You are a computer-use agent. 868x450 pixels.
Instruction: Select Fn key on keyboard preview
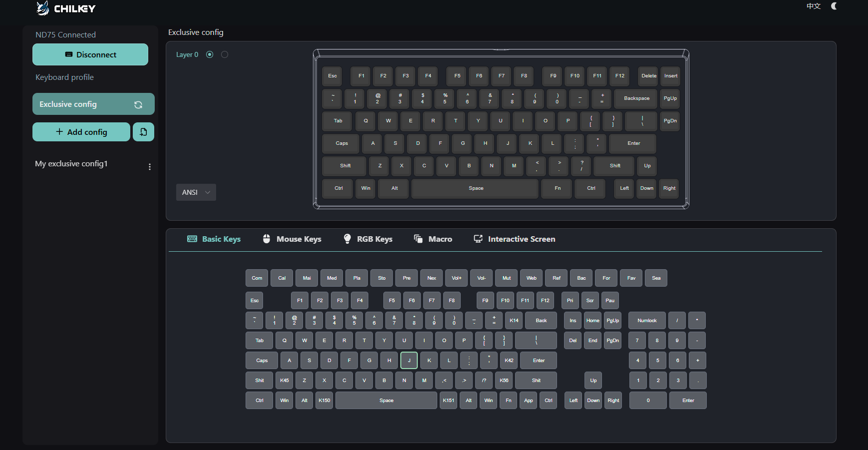point(558,188)
